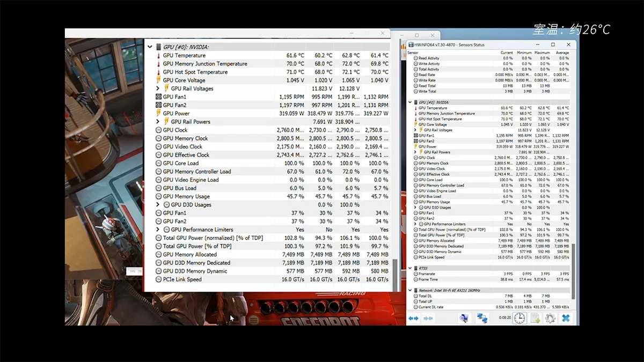Image resolution: width=644 pixels, height=362 pixels.
Task: Click the Current column header
Action: (507, 53)
